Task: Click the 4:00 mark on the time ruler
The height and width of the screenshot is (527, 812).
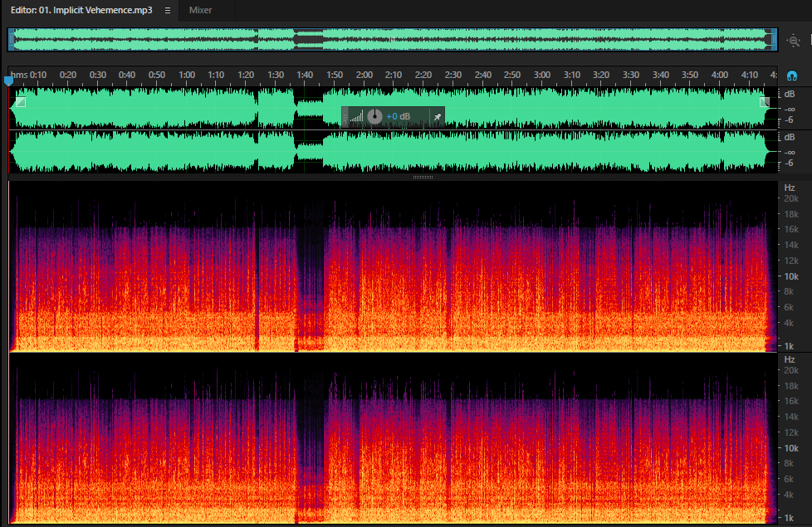Action: [719, 75]
